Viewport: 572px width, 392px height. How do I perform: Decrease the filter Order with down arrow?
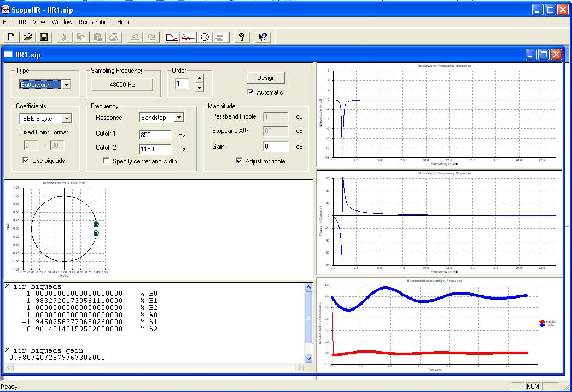coord(199,87)
